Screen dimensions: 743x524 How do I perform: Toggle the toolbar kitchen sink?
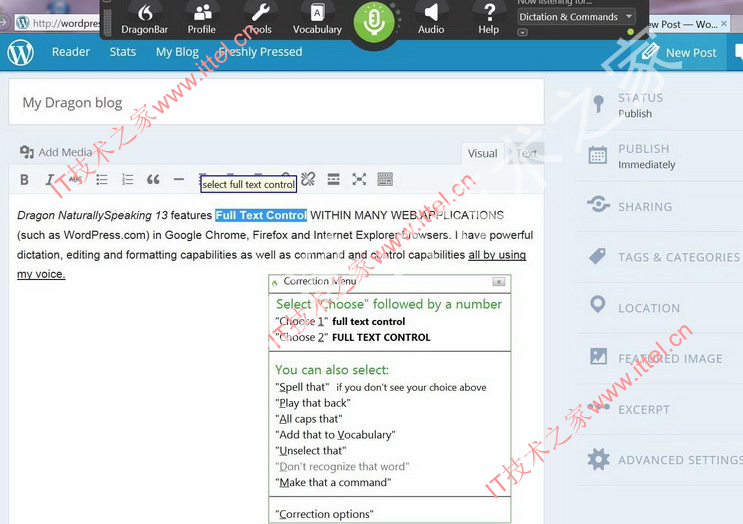(385, 179)
